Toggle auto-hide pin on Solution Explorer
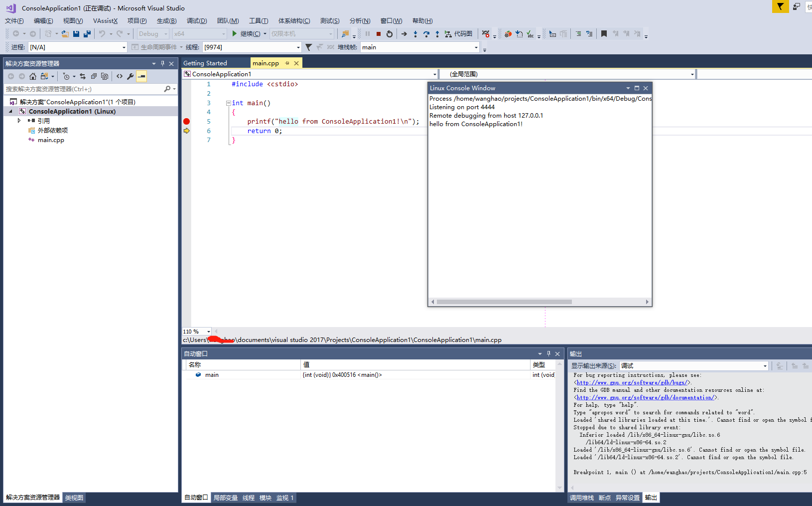812x506 pixels. click(x=162, y=64)
